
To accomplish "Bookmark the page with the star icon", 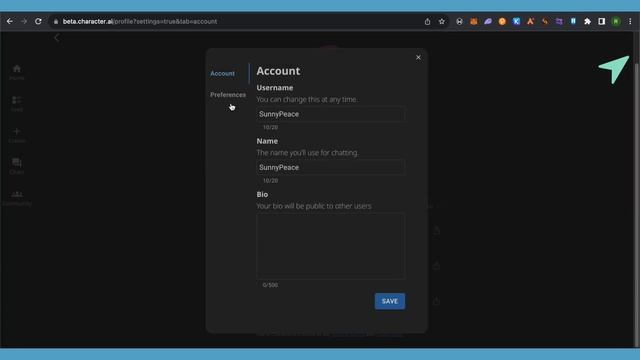I will click(442, 21).
